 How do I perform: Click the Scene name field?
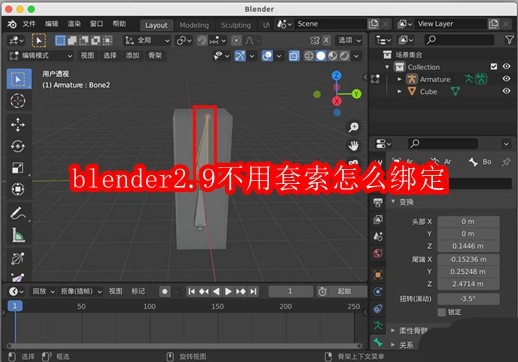click(x=329, y=24)
